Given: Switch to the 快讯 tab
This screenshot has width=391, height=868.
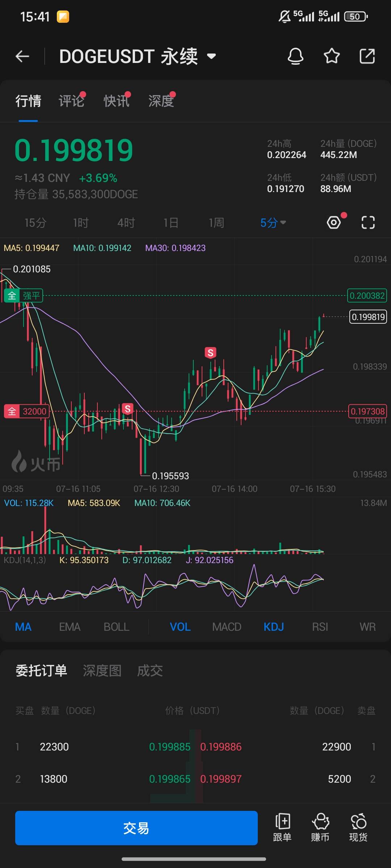Looking at the screenshot, I should pos(116,101).
